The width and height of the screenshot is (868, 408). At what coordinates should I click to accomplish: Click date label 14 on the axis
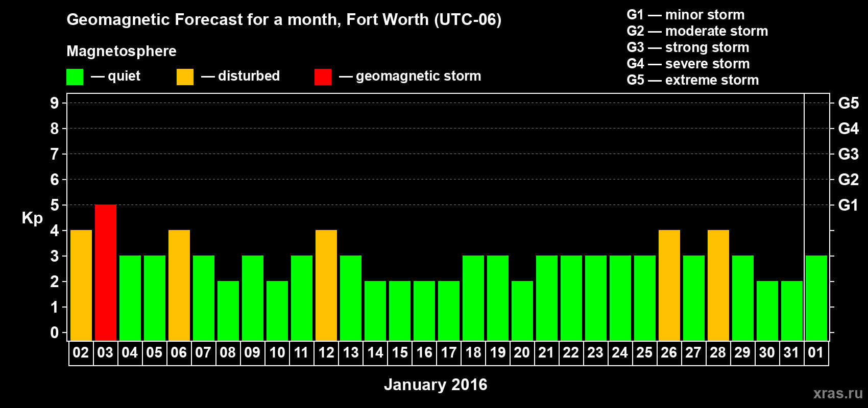point(375,352)
